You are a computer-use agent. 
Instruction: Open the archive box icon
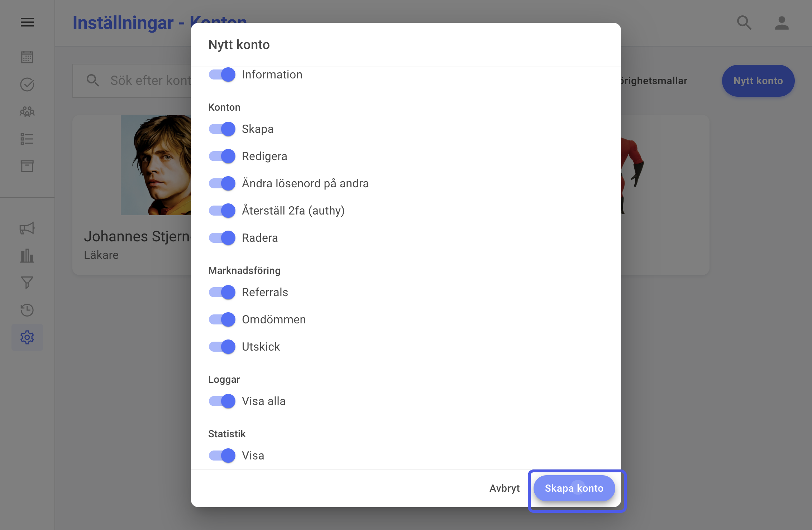[x=27, y=166]
